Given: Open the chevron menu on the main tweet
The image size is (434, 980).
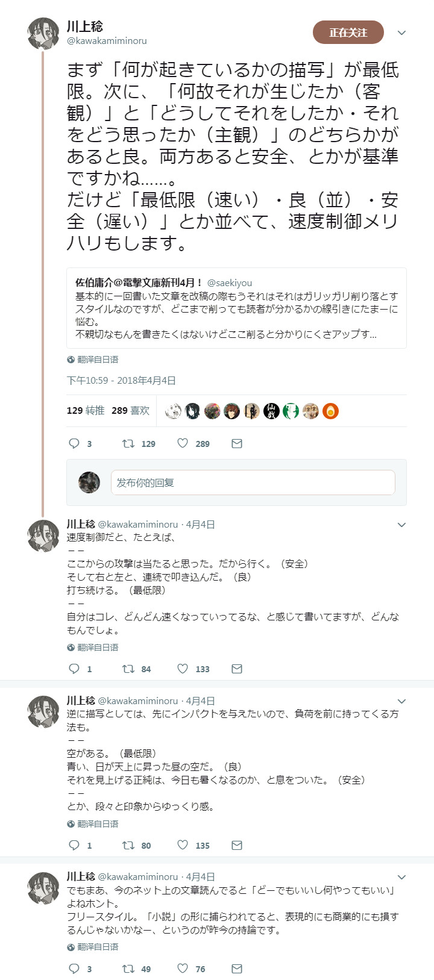Looking at the screenshot, I should [x=401, y=33].
